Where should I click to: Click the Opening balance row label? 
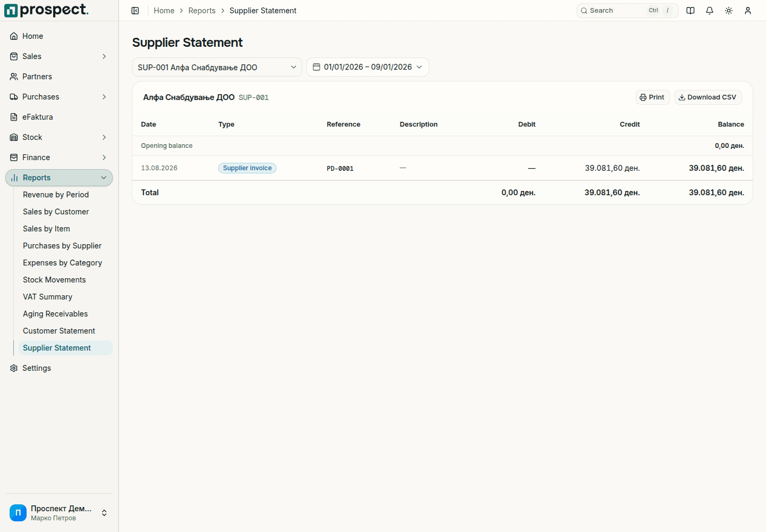[x=166, y=146]
